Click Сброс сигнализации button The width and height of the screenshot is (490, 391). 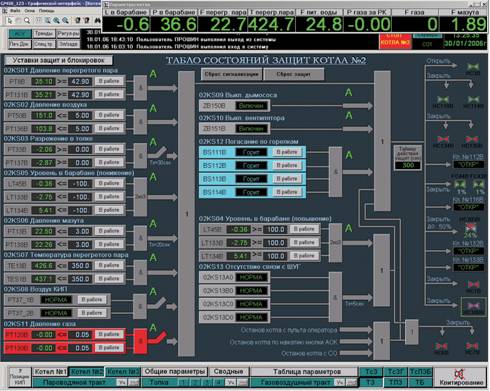(x=231, y=74)
